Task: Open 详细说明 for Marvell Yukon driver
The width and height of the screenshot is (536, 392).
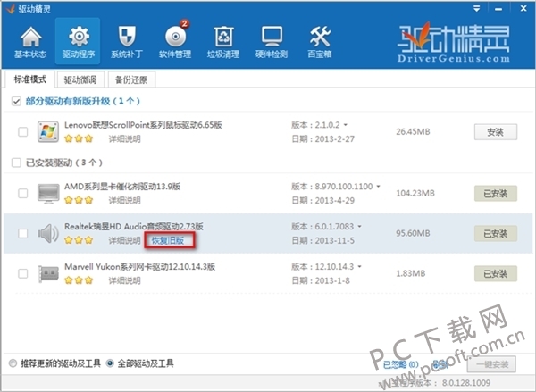Action: point(124,280)
